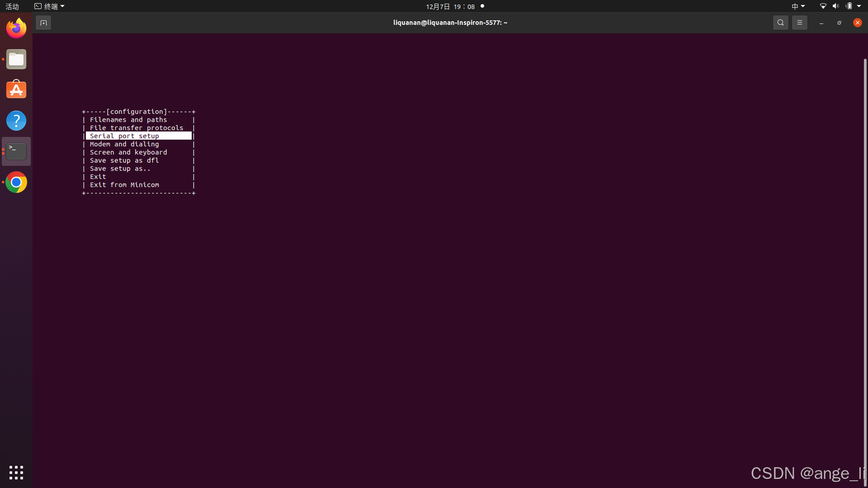This screenshot has height=488, width=868.
Task: Open Firefox from the dock
Action: pyautogui.click(x=16, y=28)
